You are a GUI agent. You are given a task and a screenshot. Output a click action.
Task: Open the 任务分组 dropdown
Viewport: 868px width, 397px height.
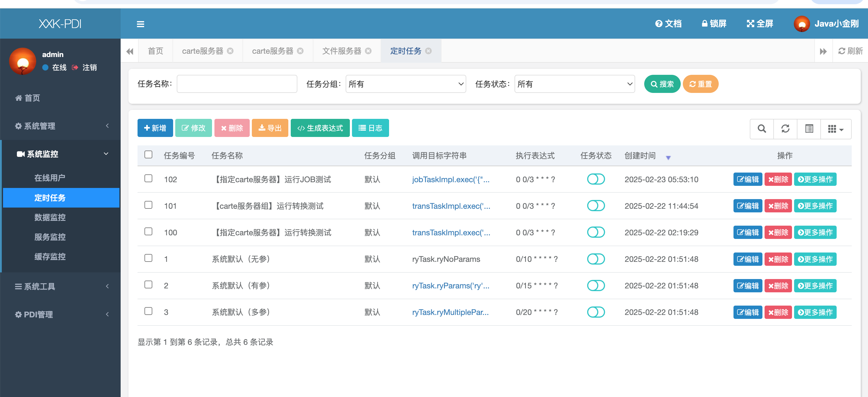click(x=405, y=84)
